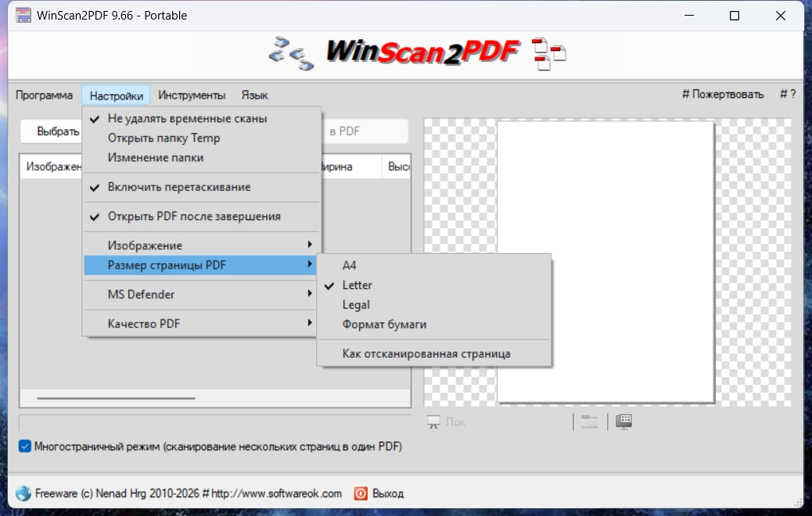This screenshot has width=812, height=516.
Task: Click the Выход exit button
Action: [379, 493]
